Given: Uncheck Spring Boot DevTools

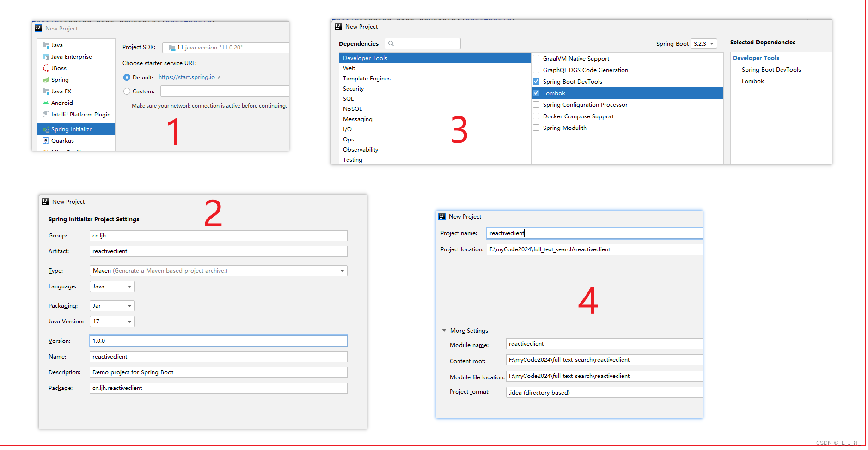Looking at the screenshot, I should (x=536, y=81).
